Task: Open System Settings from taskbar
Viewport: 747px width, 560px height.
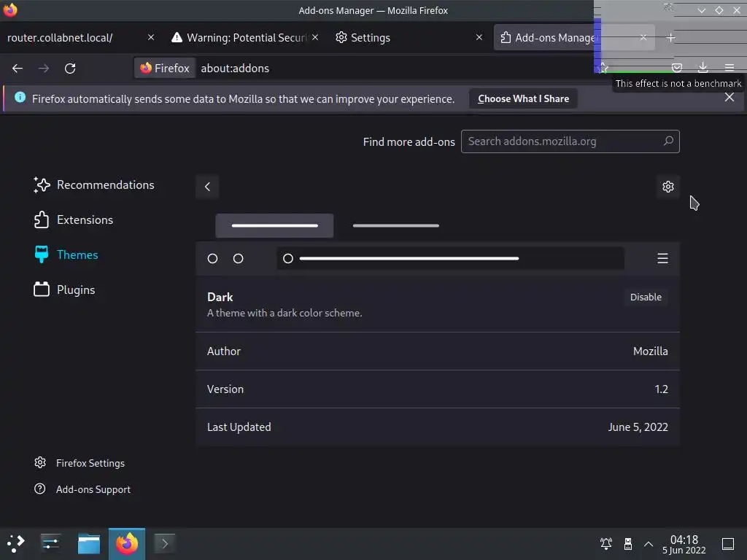Action: [x=50, y=543]
